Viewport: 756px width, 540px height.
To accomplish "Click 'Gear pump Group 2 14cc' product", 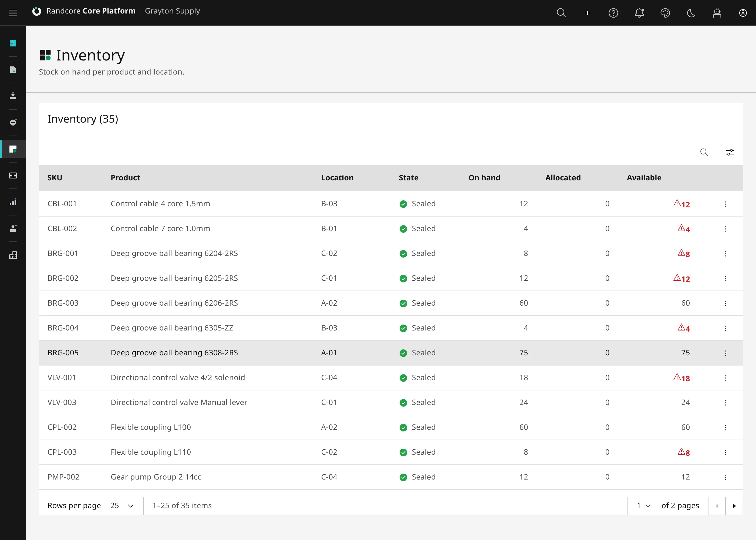I will tap(156, 477).
